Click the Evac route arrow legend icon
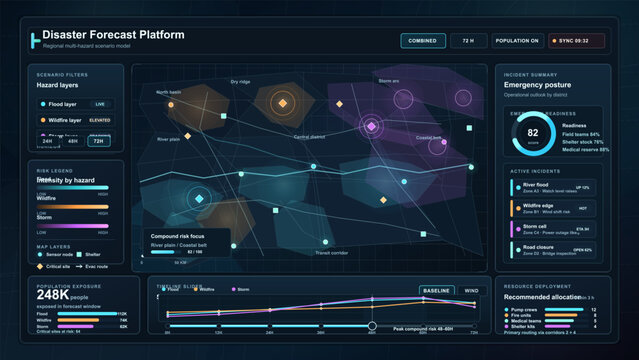This screenshot has height=360, width=639. [79, 266]
